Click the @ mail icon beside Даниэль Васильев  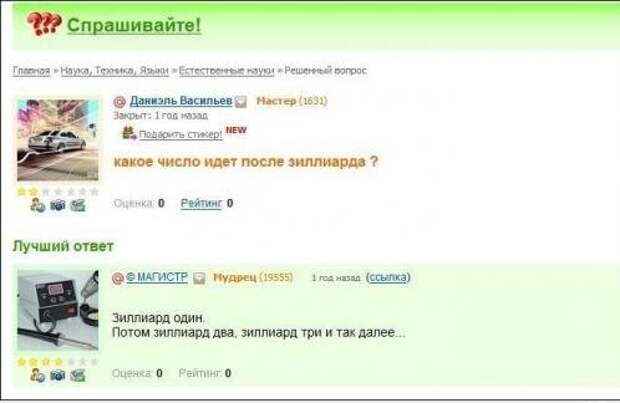tap(119, 102)
